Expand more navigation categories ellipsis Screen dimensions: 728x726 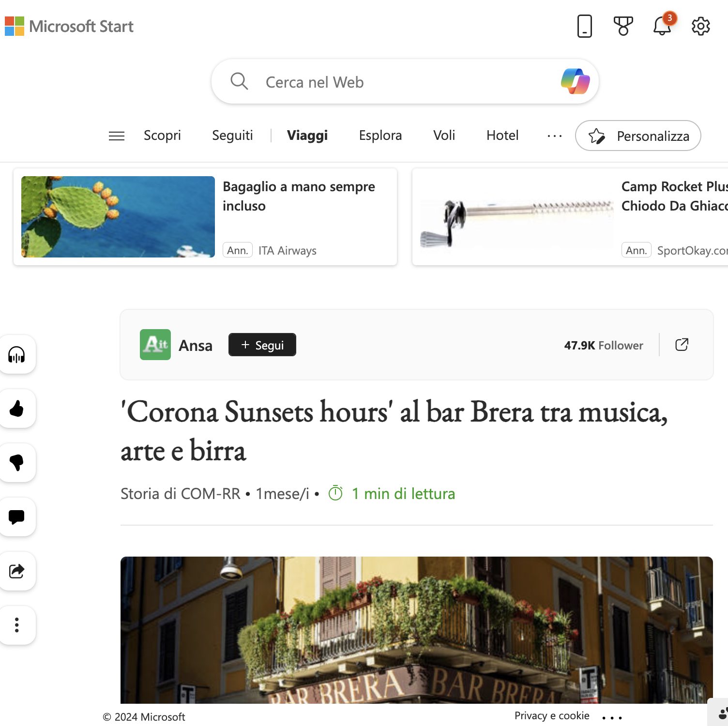(554, 136)
